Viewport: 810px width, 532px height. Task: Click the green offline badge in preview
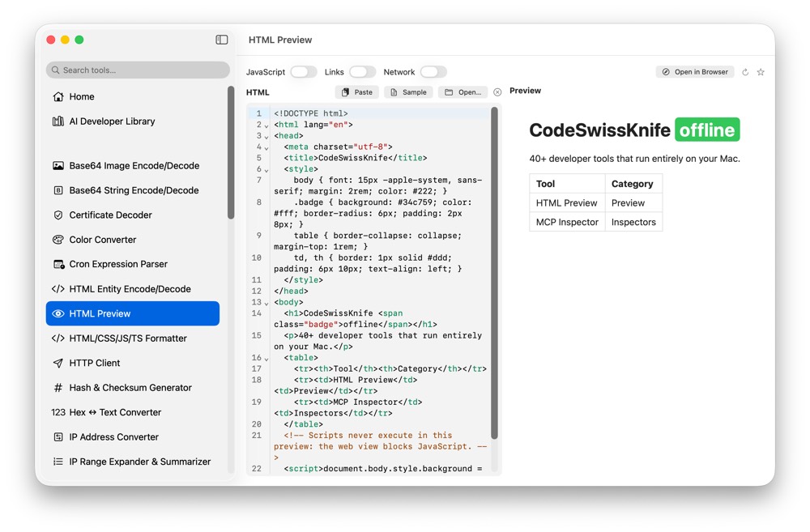[707, 130]
